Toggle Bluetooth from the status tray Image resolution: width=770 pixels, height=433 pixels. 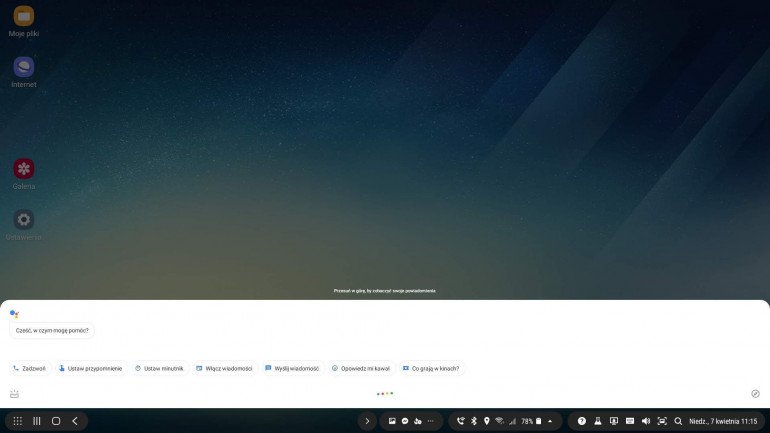(474, 421)
